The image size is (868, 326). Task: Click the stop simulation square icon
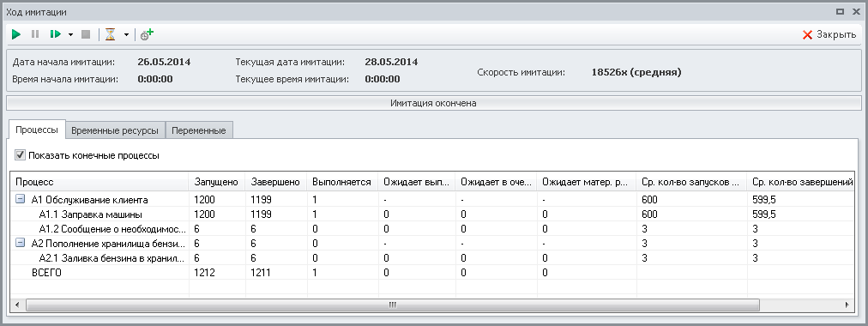point(85,34)
